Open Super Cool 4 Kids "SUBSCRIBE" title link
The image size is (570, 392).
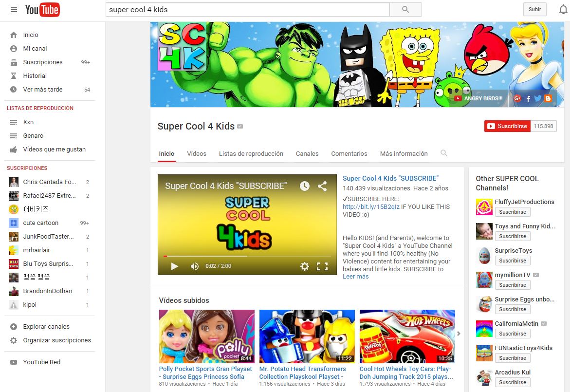(x=391, y=179)
